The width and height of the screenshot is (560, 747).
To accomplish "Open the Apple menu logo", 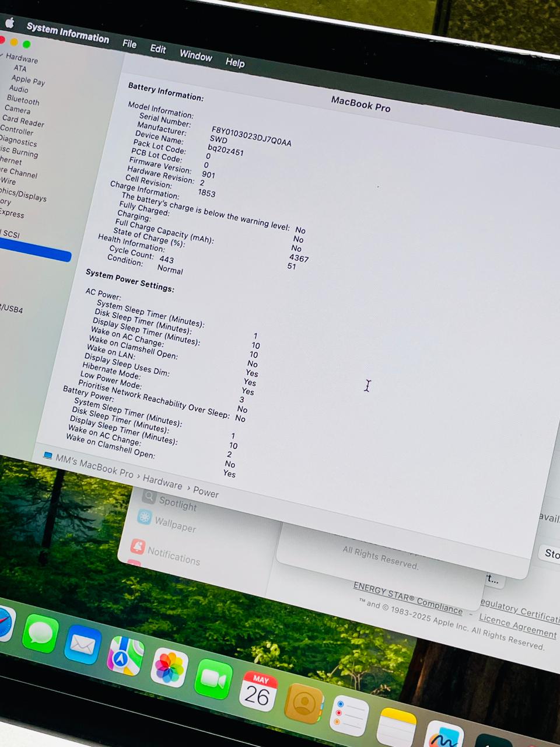I will tap(10, 23).
